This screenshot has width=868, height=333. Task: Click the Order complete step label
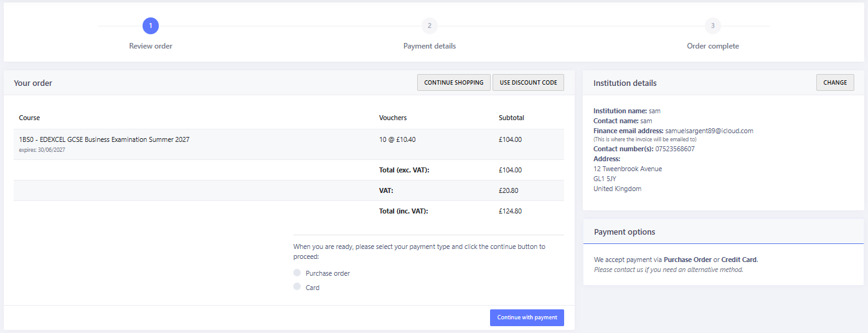coord(713,46)
